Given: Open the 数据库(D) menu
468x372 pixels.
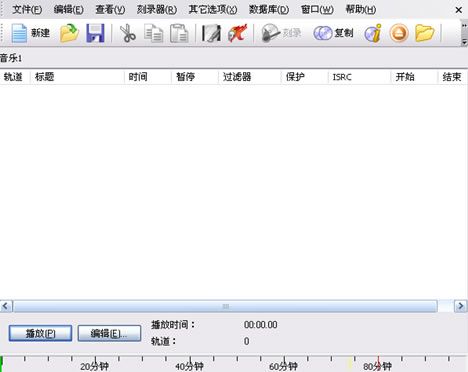Looking at the screenshot, I should pyautogui.click(x=269, y=9).
